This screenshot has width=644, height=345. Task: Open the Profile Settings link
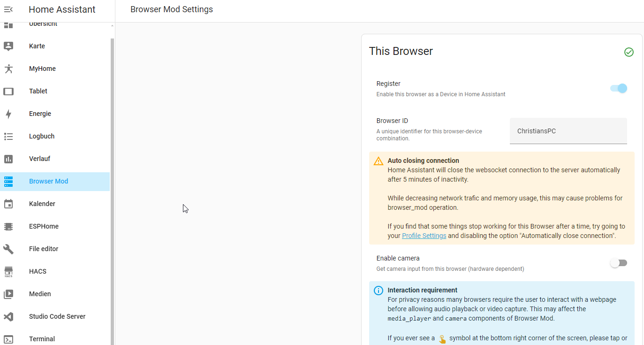click(x=424, y=236)
